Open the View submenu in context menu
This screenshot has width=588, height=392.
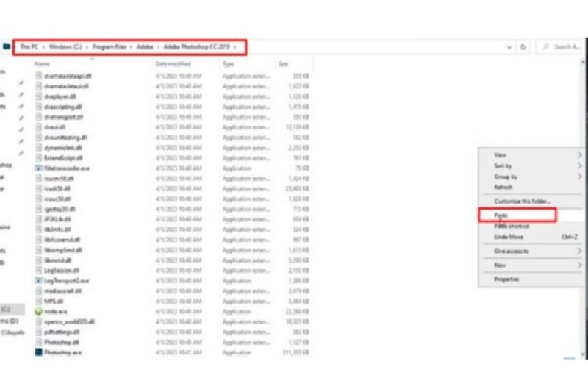point(531,155)
